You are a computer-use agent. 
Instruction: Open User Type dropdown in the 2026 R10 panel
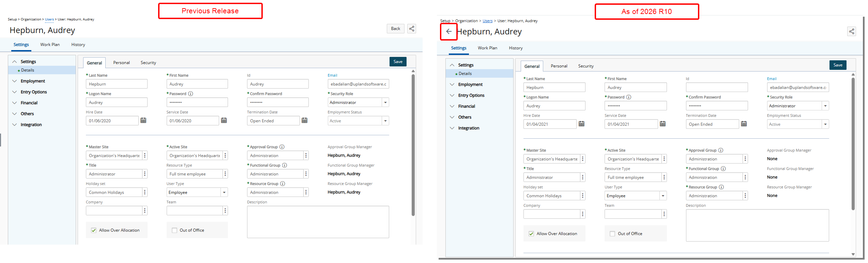[x=663, y=196]
